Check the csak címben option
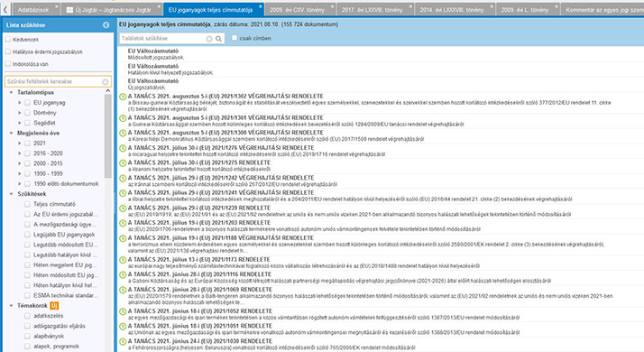Viewport: 644px width, 352px height. click(x=235, y=38)
